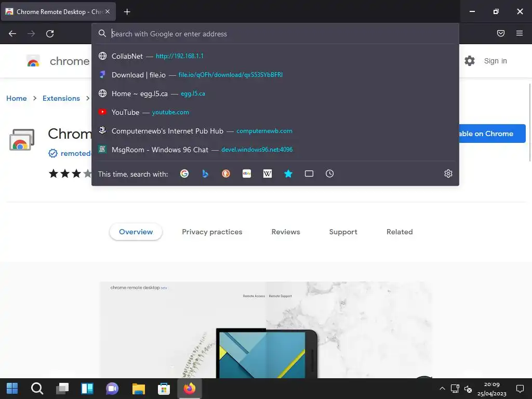532x399 pixels.
Task: Open the Support tab
Action: pos(343,232)
